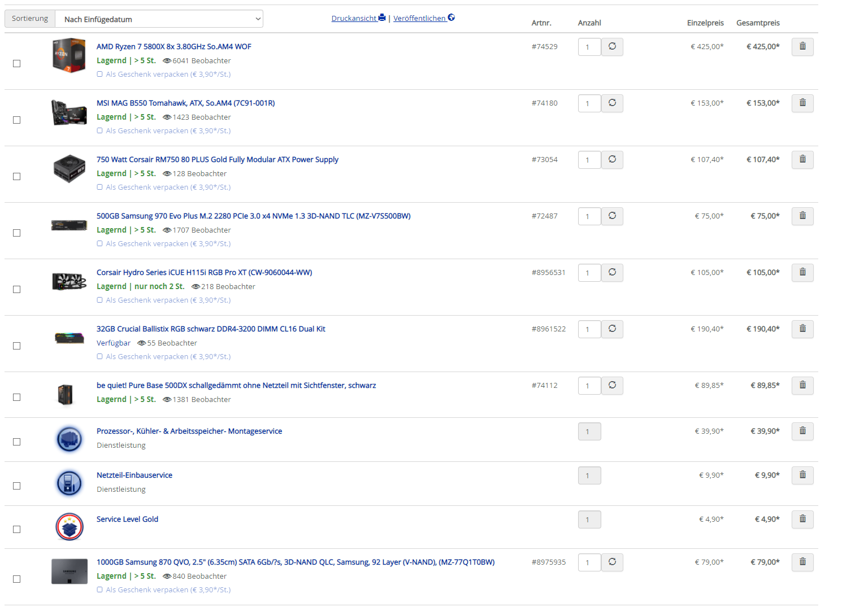868x607 pixels.
Task: Open Druckansicht print view link
Action: [x=358, y=18]
